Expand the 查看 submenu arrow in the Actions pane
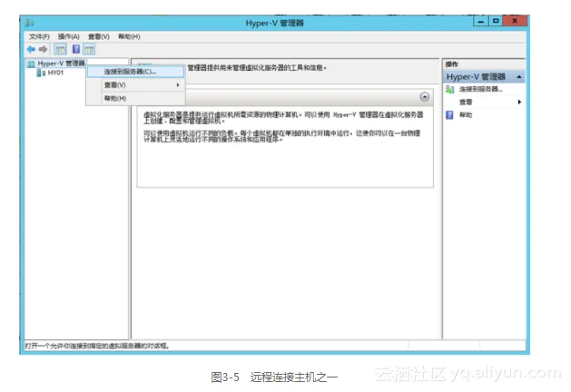Screen dimensions: 571x392 (519, 102)
